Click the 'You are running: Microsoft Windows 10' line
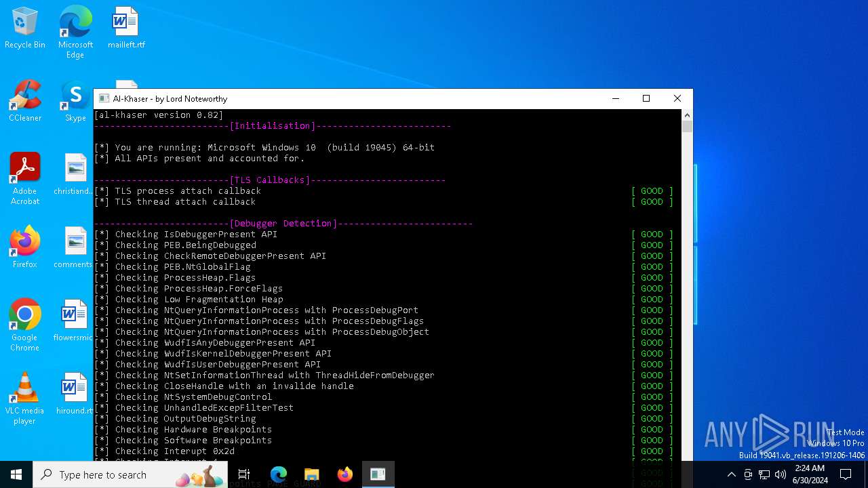Screen dimensions: 868x488 264,148
